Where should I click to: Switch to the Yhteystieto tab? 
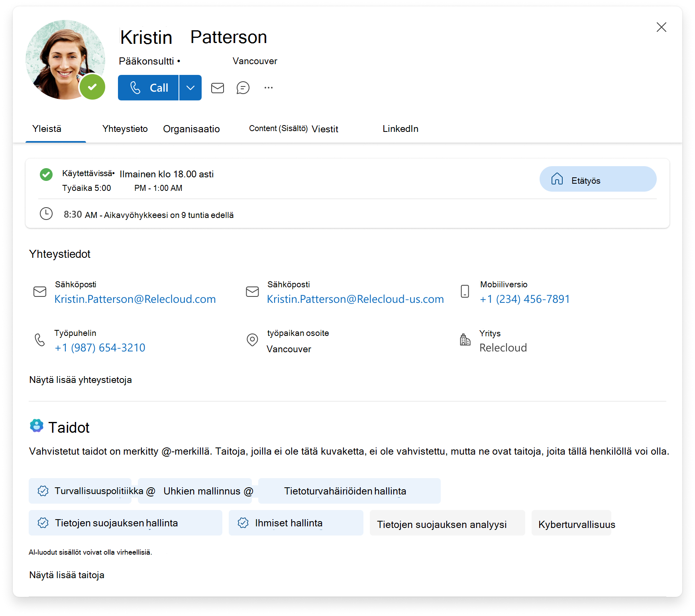point(125,129)
